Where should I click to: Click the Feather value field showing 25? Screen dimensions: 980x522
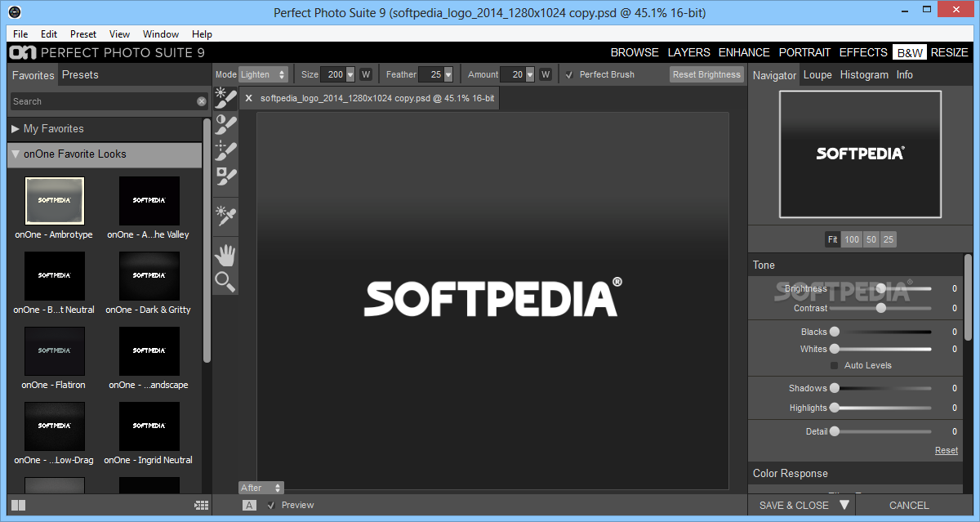tap(430, 74)
